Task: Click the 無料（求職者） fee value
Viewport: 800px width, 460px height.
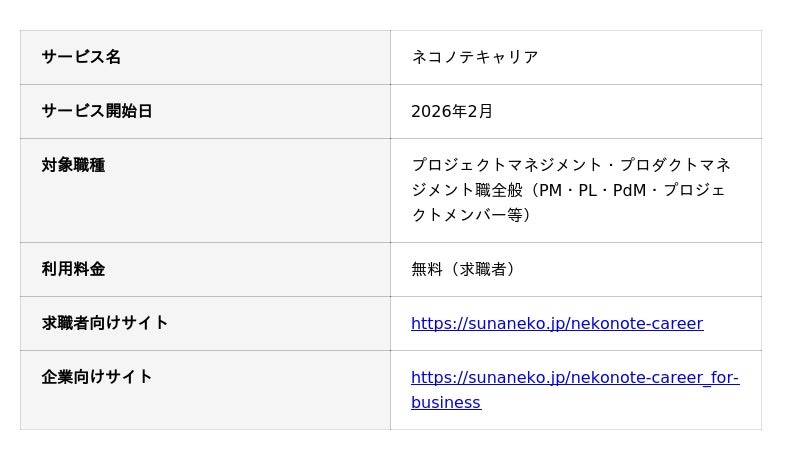Action: point(466,269)
